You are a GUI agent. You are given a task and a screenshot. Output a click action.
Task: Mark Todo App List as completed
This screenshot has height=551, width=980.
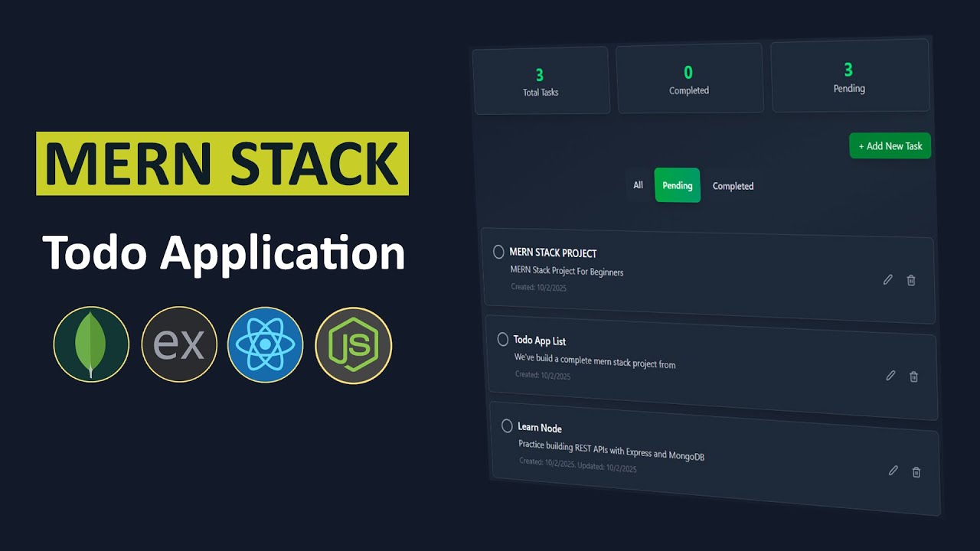503,339
